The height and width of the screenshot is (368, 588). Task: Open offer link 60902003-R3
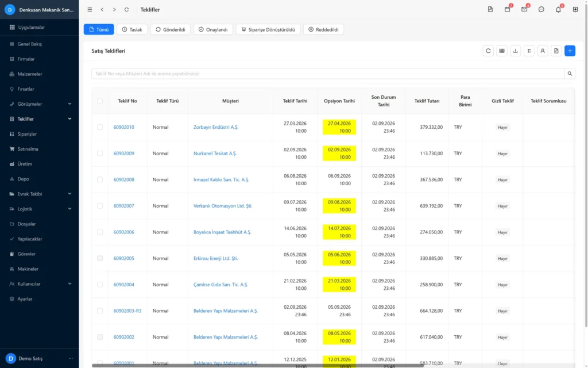click(x=127, y=311)
